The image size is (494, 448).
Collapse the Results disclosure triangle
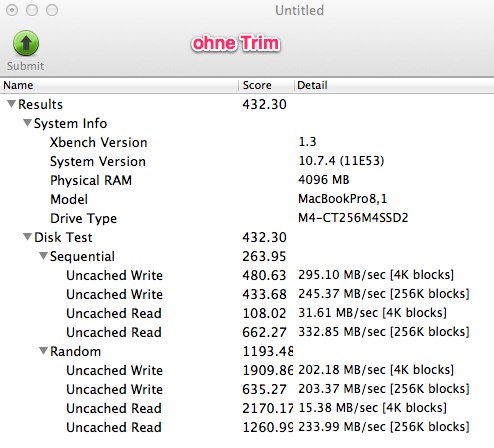pyautogui.click(x=11, y=104)
